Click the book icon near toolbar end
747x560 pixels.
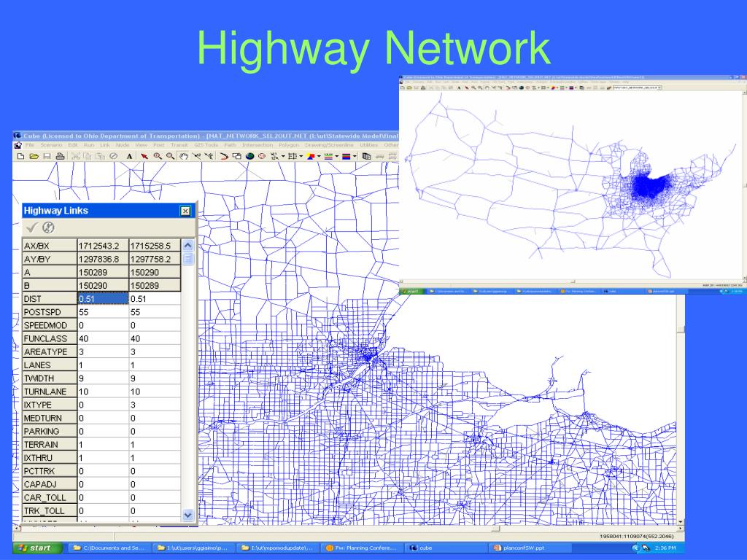point(366,156)
